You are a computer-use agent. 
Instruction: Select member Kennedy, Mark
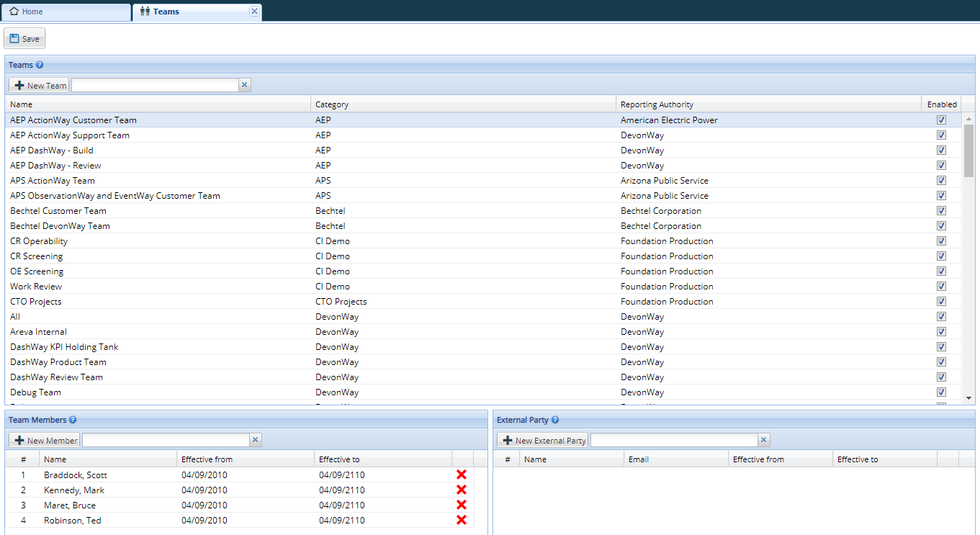240,490
